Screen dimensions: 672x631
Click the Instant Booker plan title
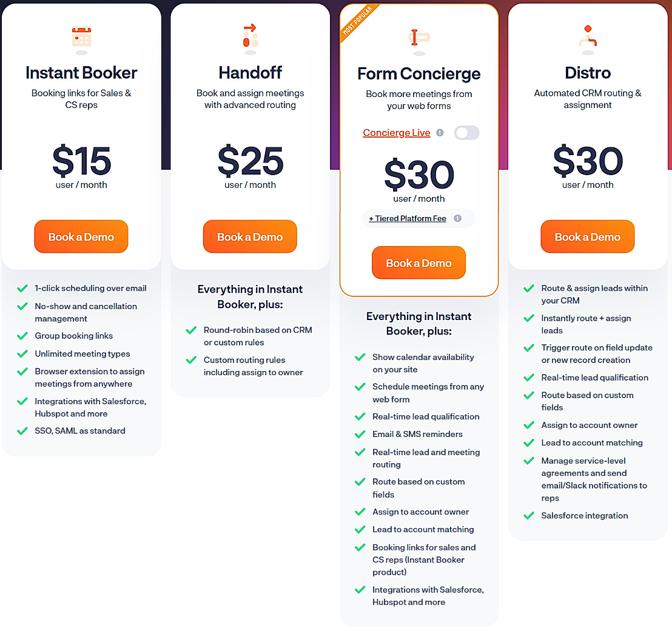coord(81,73)
